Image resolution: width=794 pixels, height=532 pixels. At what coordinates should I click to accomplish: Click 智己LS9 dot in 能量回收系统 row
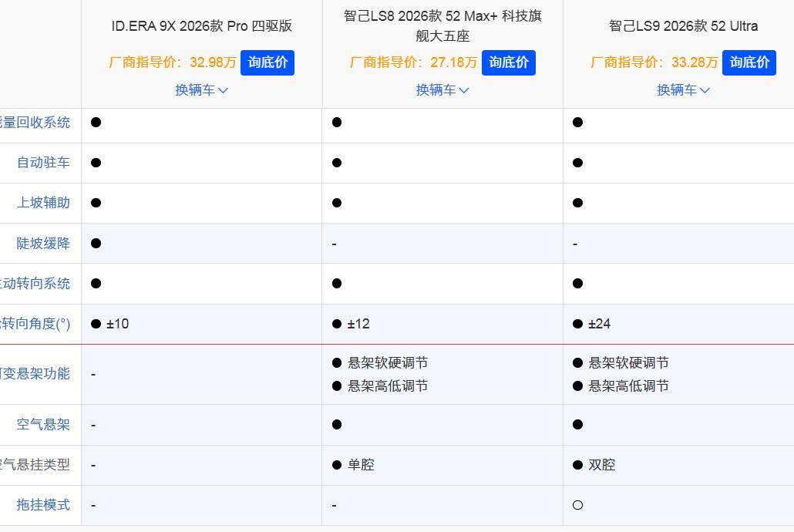(x=578, y=123)
